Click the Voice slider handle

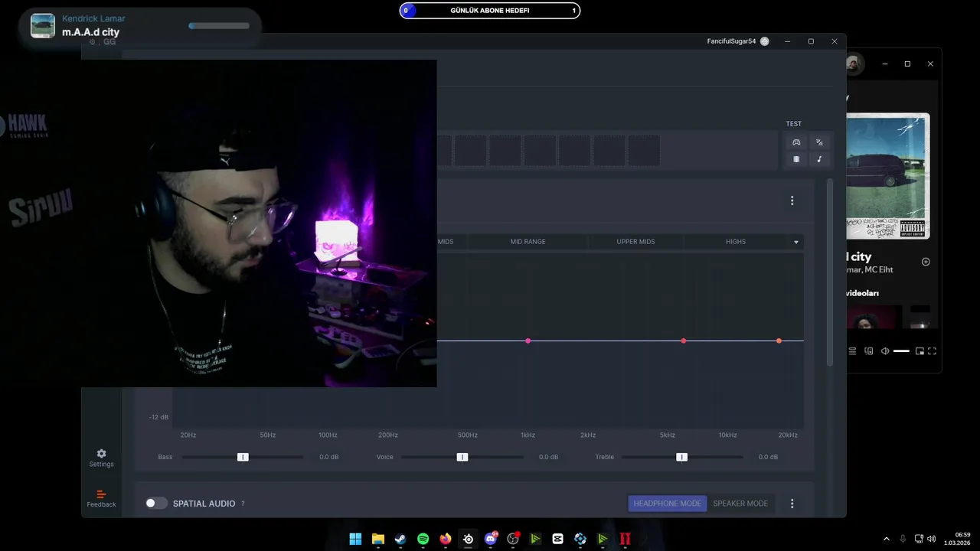[462, 457]
